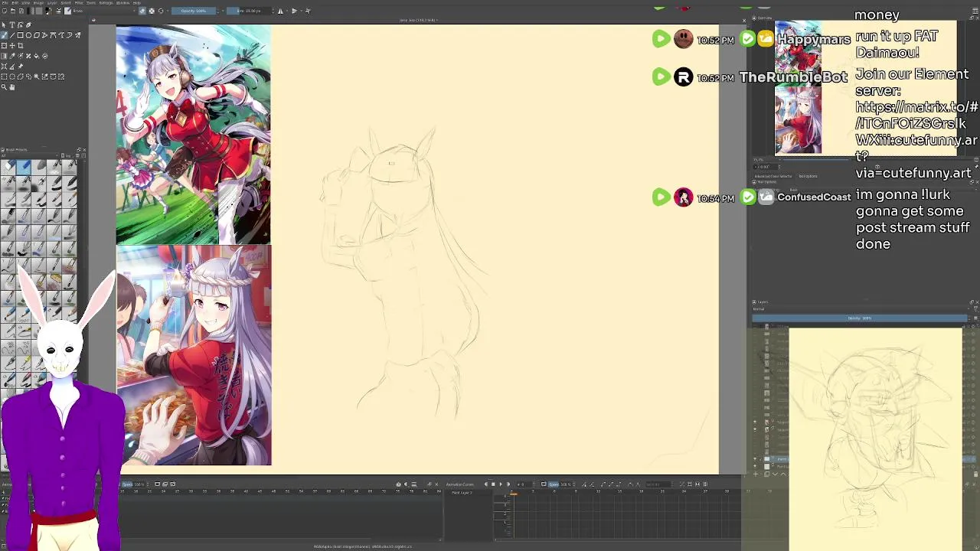980x551 pixels.
Task: Select the Text tool in the toolbox
Action: point(11,25)
